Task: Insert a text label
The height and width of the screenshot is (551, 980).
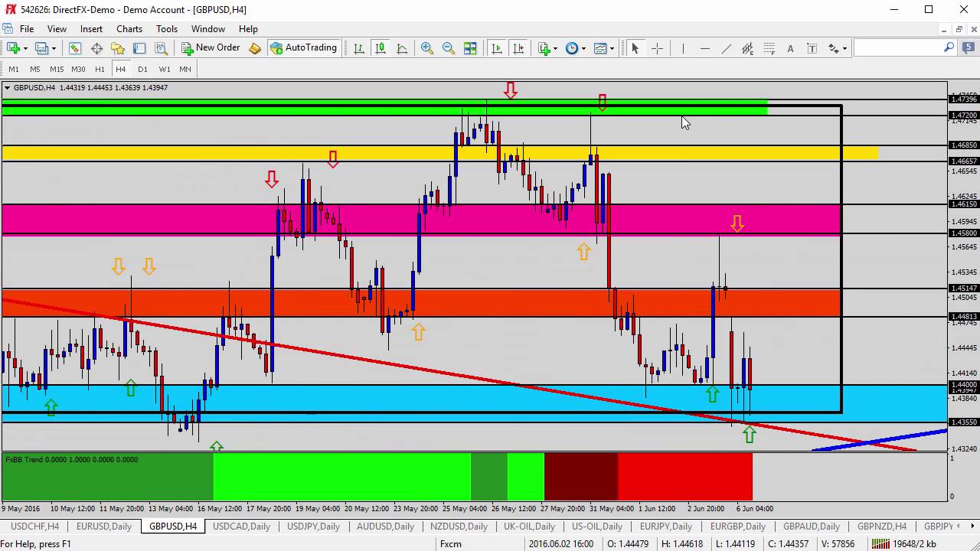Action: pos(812,48)
